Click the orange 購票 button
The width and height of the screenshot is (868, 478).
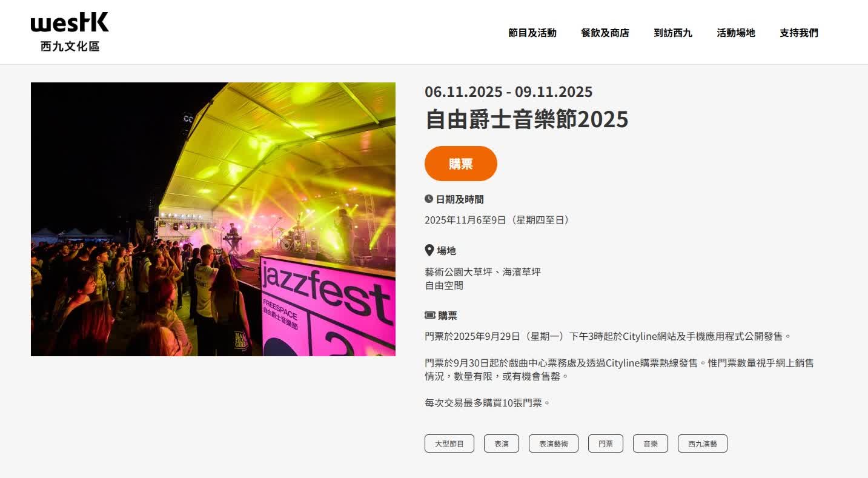461,164
